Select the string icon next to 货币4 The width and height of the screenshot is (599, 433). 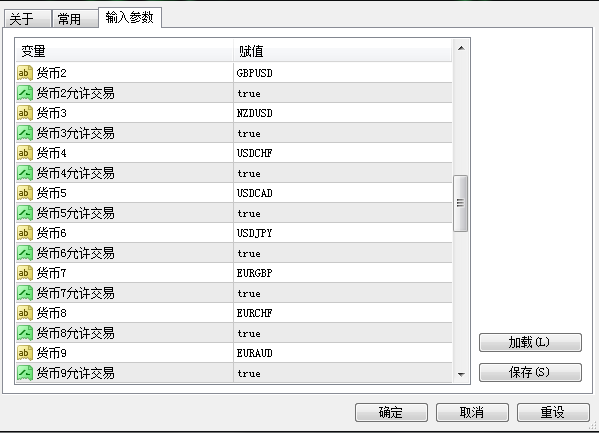point(24,153)
